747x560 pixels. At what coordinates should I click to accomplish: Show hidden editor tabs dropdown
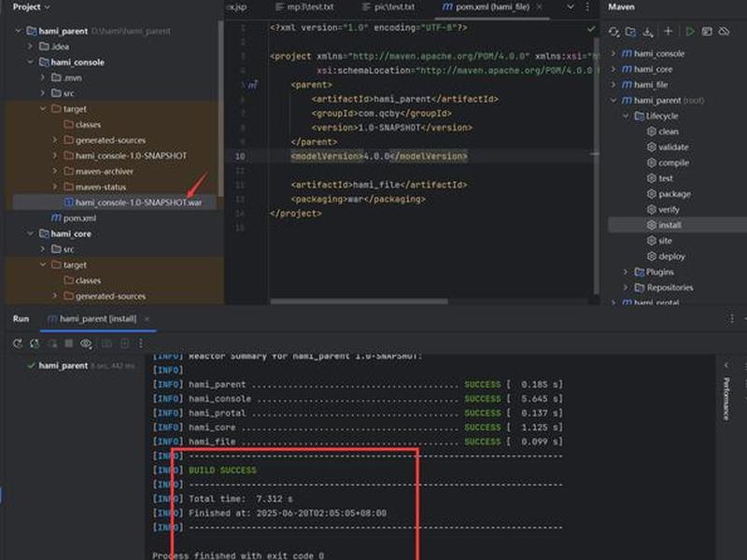pyautogui.click(x=571, y=7)
